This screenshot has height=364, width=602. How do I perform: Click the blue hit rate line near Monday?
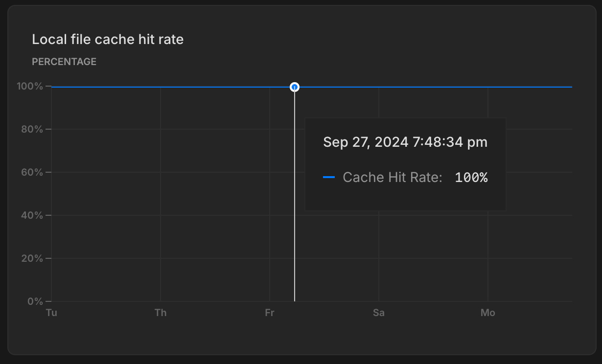(487, 87)
